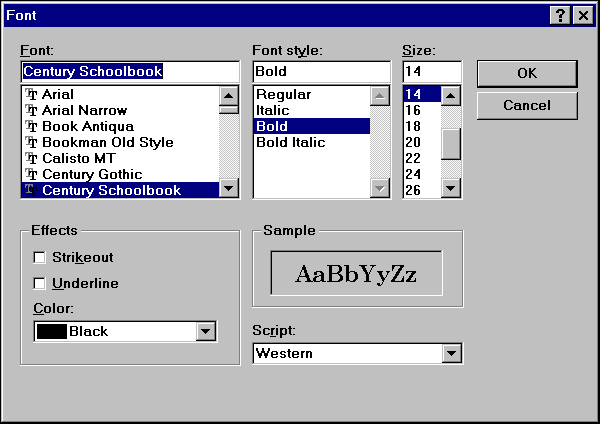Select Italic font style
Image resolution: width=600 pixels, height=424 pixels.
(272, 110)
